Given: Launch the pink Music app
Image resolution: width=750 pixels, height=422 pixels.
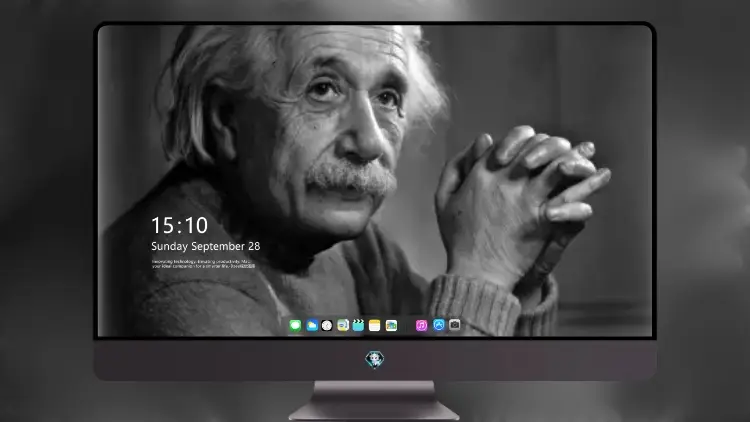Looking at the screenshot, I should pyautogui.click(x=421, y=326).
